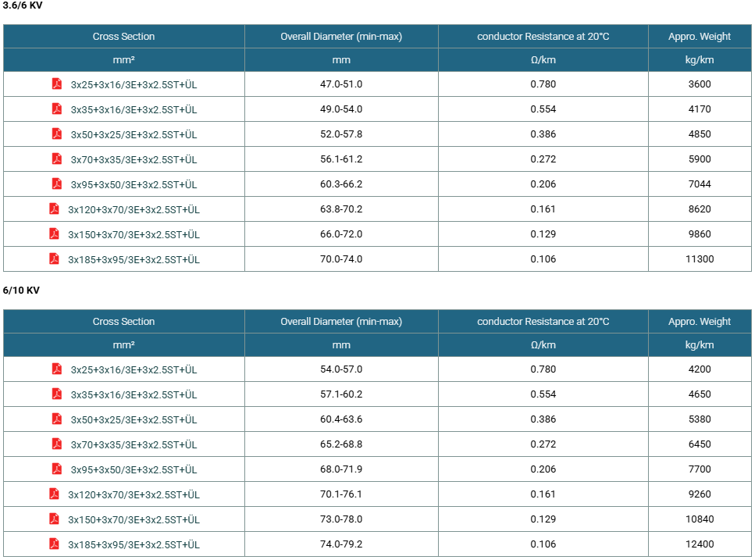Click Appro. Weight header in 6/10 KV table
This screenshot has height=560, width=755.
click(x=700, y=322)
